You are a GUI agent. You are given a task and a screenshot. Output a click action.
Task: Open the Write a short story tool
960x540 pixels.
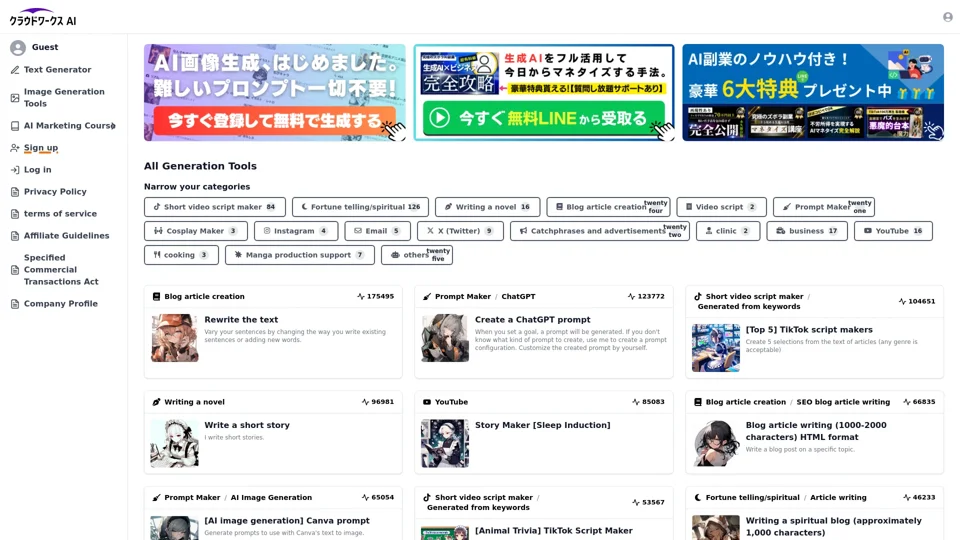tap(247, 426)
